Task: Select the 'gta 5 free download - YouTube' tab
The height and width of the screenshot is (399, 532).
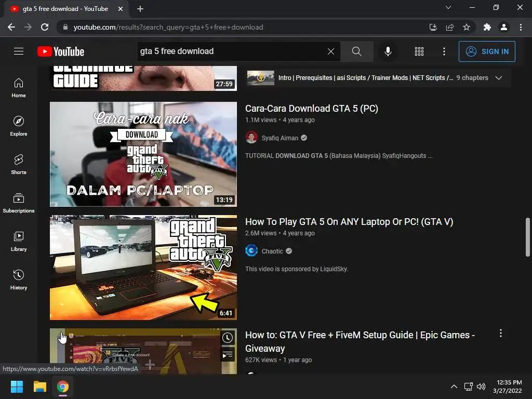Action: coord(66,9)
